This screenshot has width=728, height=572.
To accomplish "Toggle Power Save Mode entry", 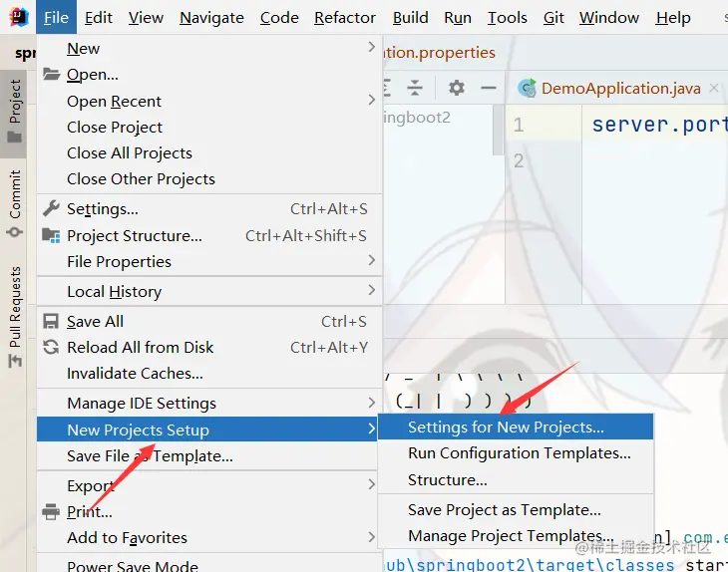I will coord(209,565).
